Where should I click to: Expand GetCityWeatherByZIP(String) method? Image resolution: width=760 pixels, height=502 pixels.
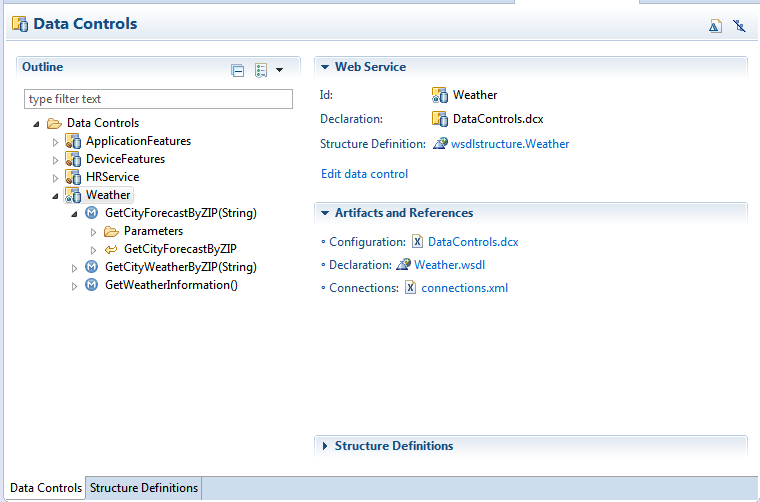click(74, 268)
